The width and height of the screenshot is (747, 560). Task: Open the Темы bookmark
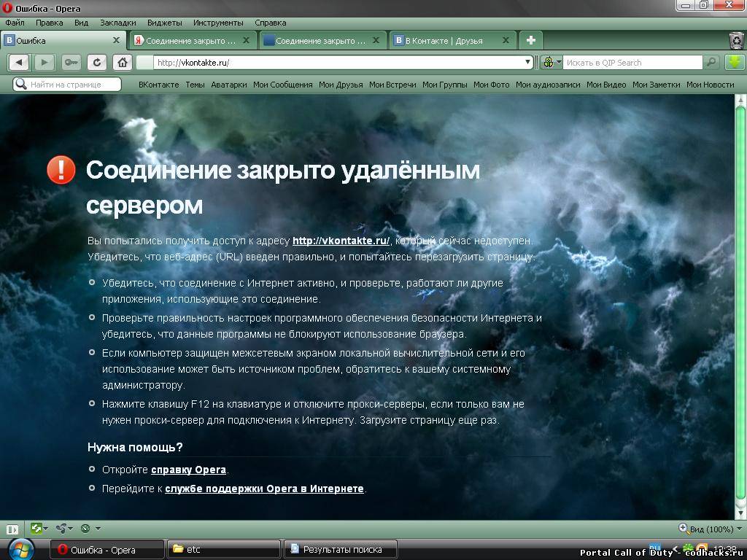click(195, 85)
